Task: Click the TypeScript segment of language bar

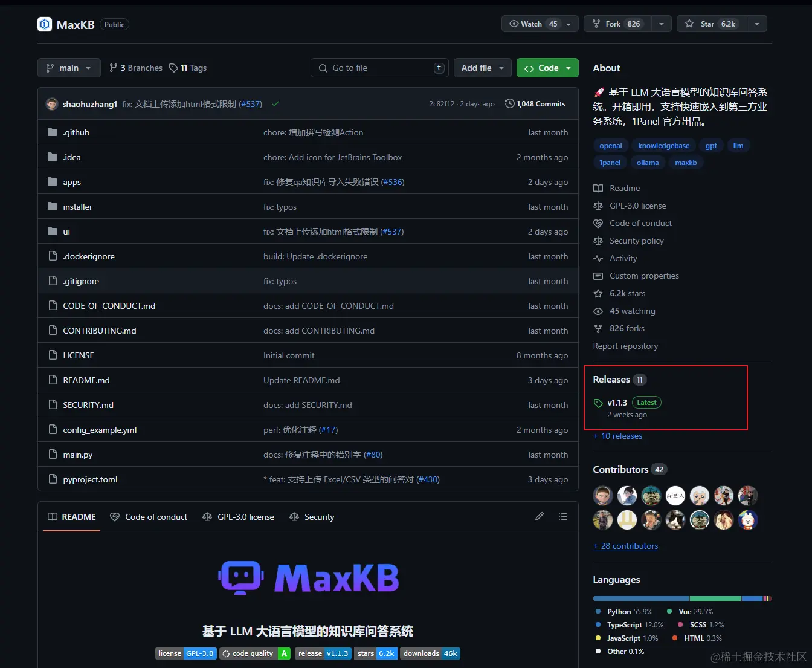Action: pyautogui.click(x=752, y=598)
